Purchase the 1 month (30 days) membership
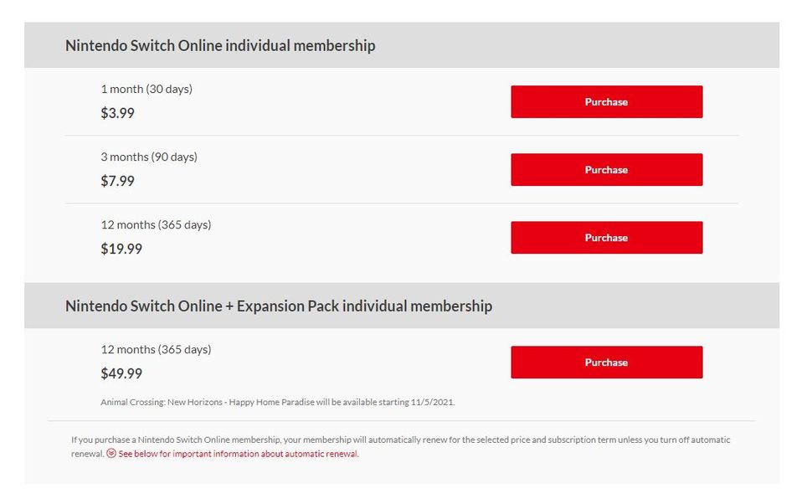Image resolution: width=812 pixels, height=504 pixels. 606,101
